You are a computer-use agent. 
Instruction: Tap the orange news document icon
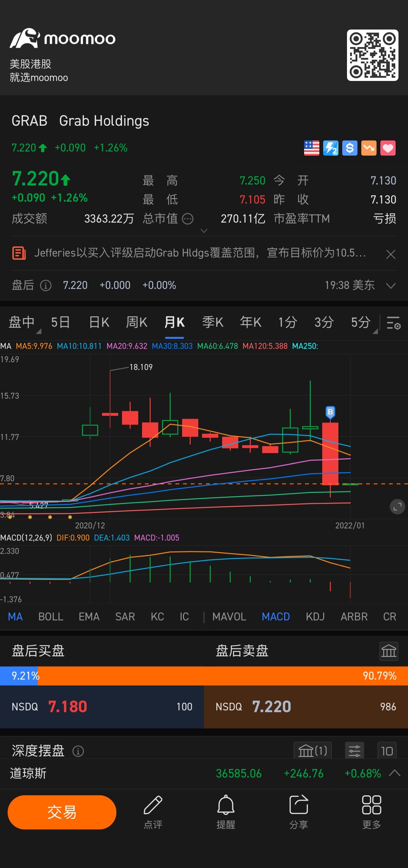click(19, 253)
